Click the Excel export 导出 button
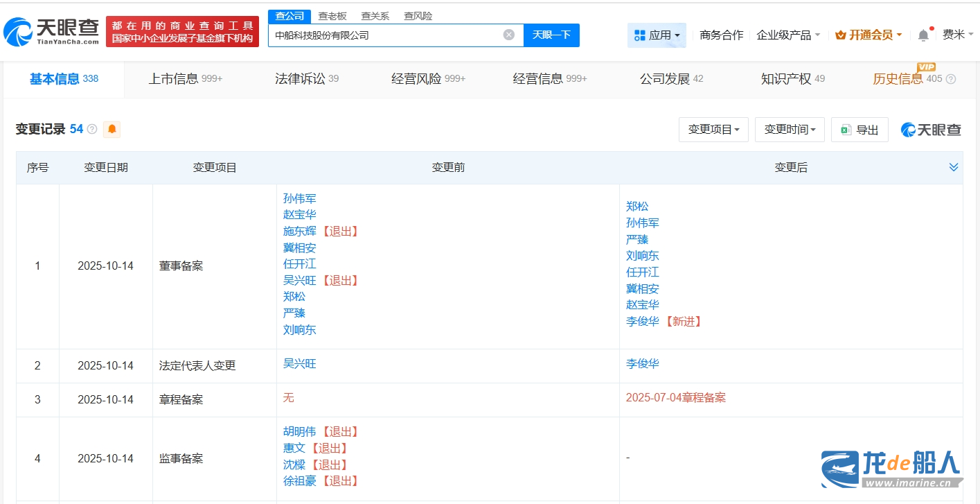This screenshot has height=504, width=980. pos(859,130)
